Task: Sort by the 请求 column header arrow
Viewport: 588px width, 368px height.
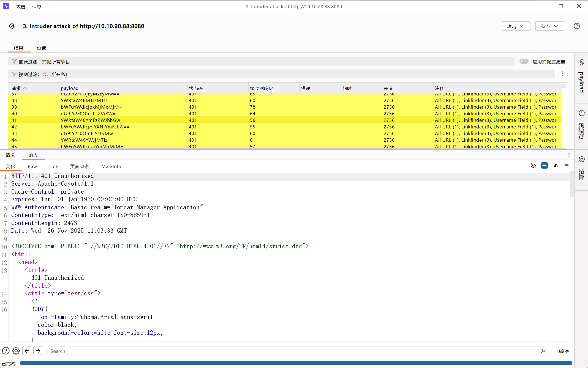Action: pyautogui.click(x=25, y=88)
